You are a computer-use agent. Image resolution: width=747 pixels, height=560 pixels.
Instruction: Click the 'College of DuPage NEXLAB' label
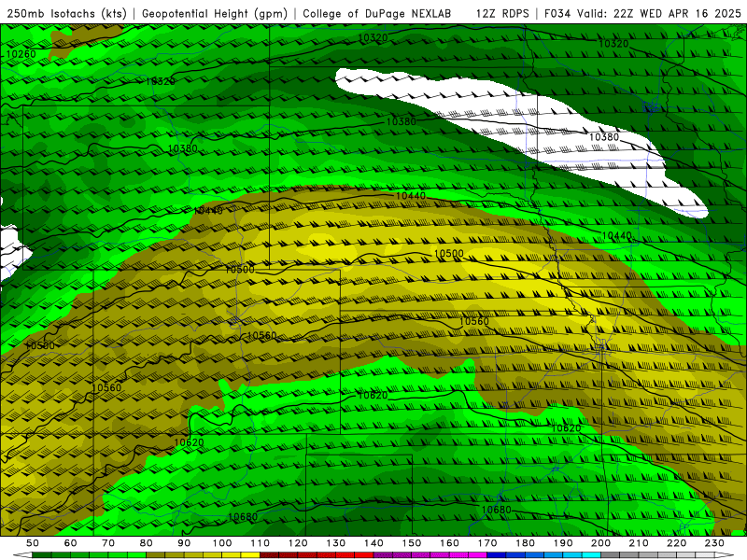[x=377, y=14]
